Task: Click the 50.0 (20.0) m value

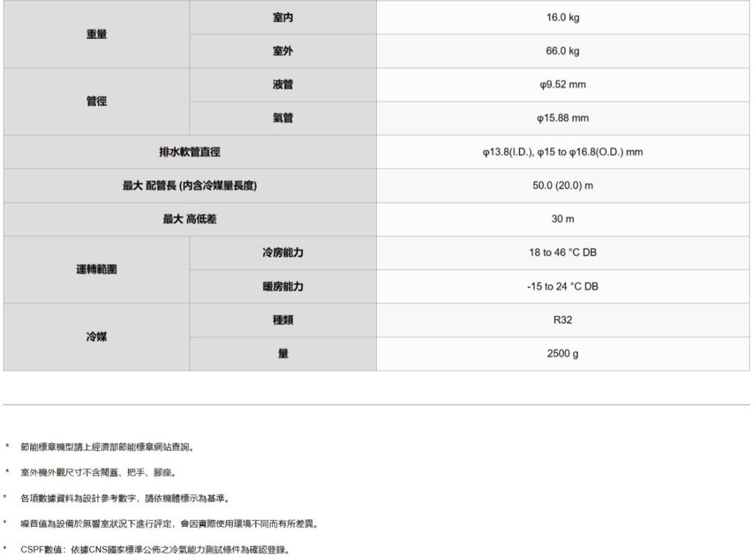Action: pyautogui.click(x=563, y=186)
